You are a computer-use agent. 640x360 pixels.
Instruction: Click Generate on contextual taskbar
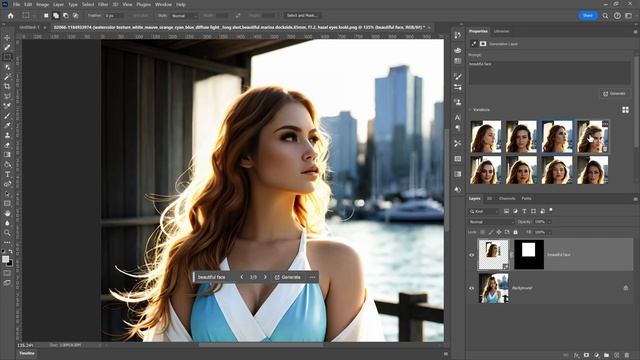tap(288, 277)
